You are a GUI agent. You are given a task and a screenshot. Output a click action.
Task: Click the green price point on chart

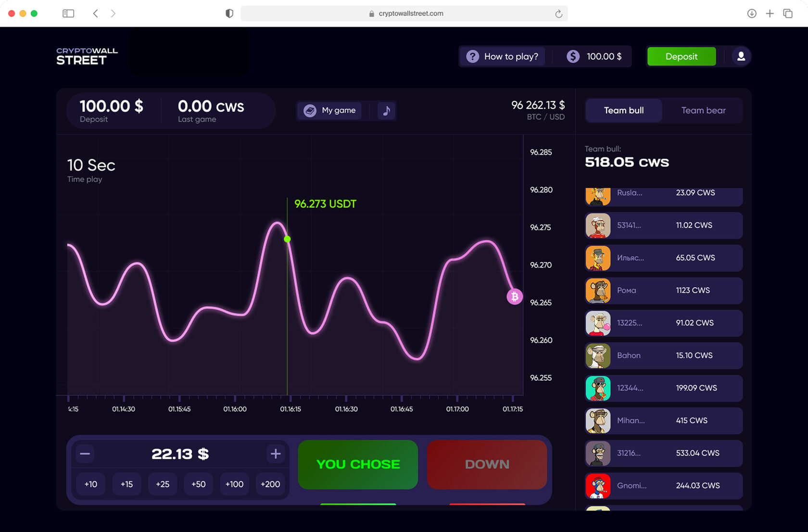click(x=287, y=239)
